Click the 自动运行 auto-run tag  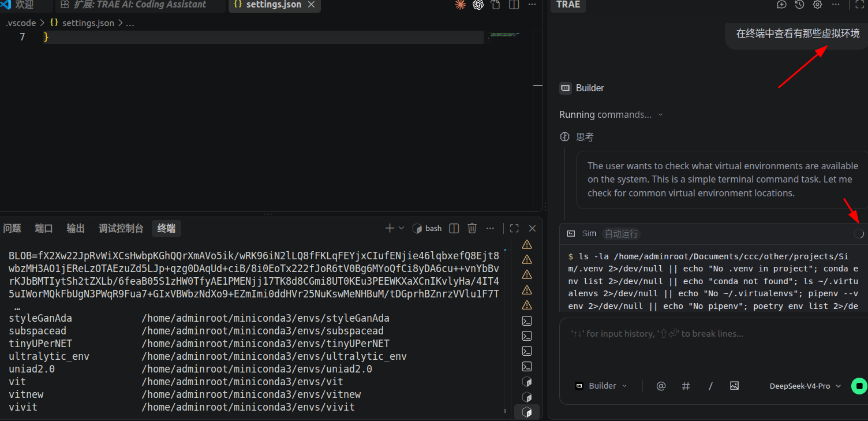pos(621,234)
